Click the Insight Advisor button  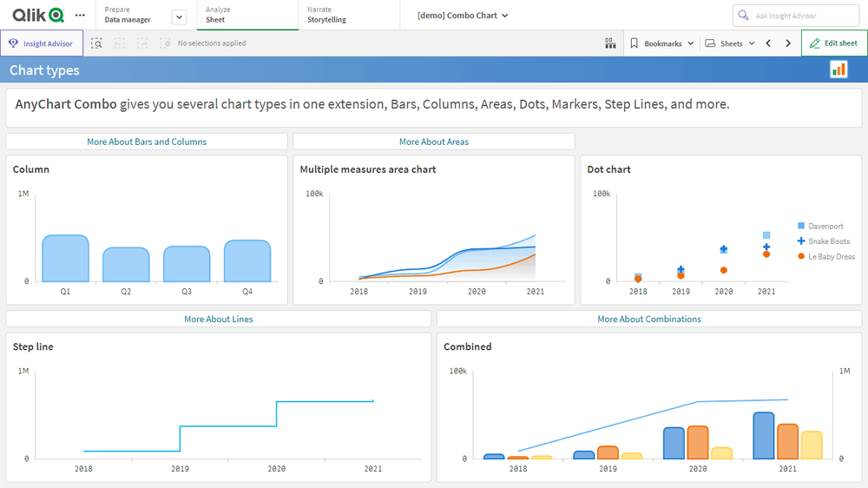pyautogui.click(x=42, y=43)
